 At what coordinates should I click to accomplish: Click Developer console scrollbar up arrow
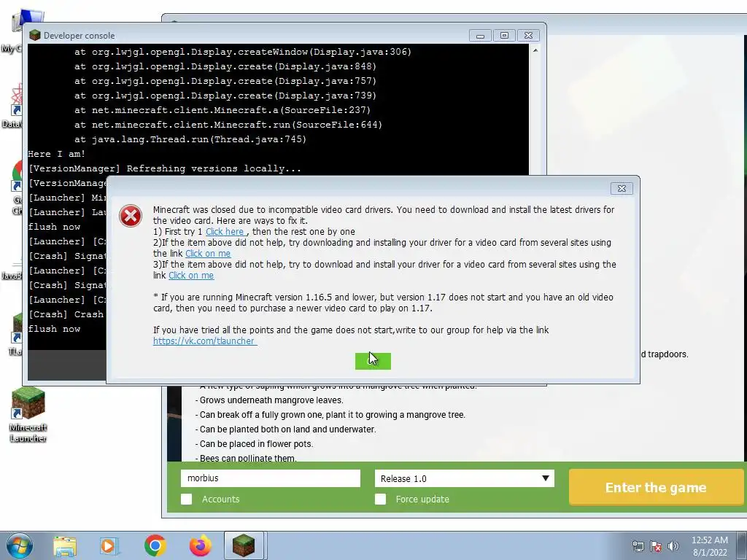pyautogui.click(x=535, y=50)
